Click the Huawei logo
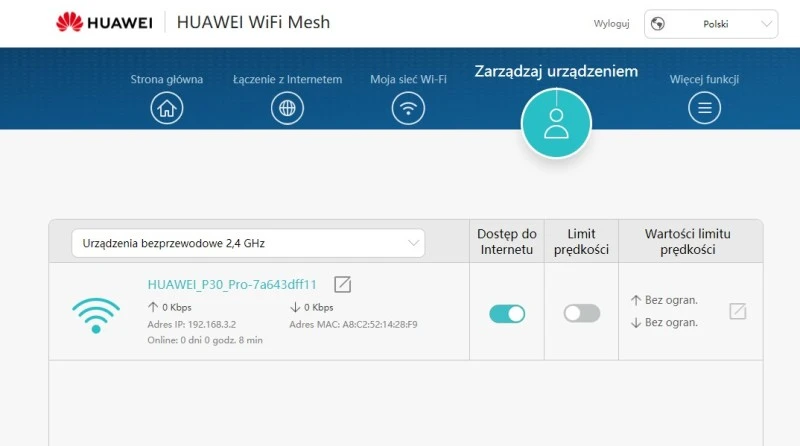The image size is (800, 446). tap(104, 22)
